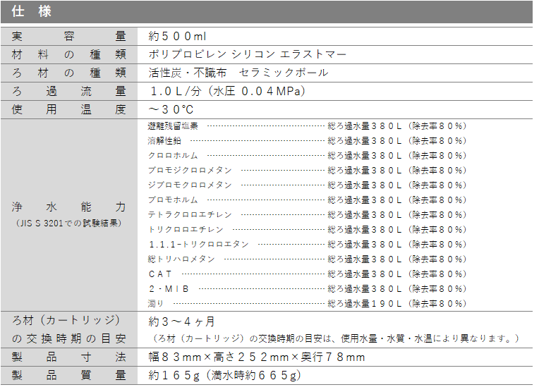Select the ～30℃ temperature value

pyautogui.click(x=171, y=109)
